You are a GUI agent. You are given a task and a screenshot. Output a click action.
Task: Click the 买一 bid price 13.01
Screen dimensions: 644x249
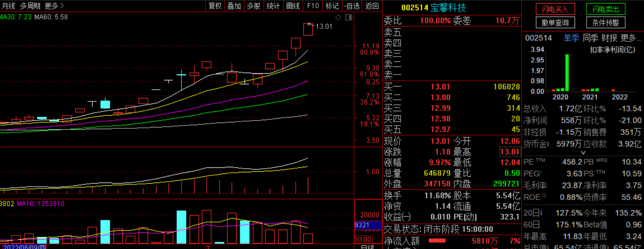click(441, 87)
